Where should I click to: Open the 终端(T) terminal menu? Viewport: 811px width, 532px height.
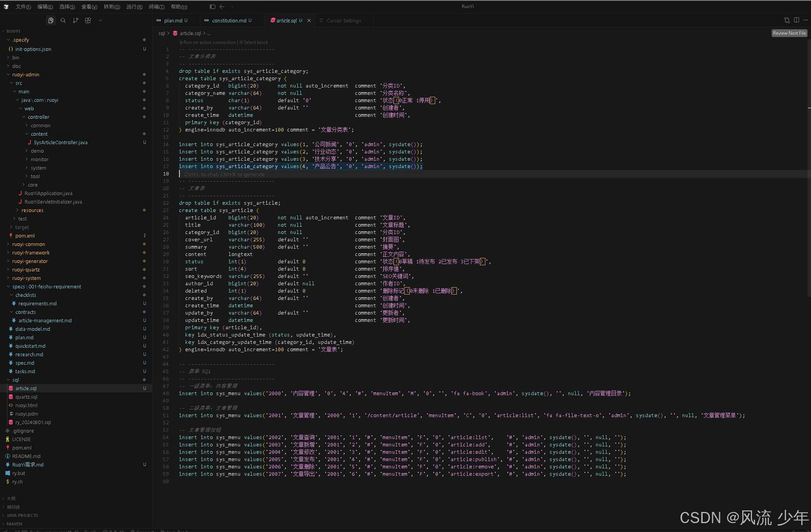[x=156, y=7]
